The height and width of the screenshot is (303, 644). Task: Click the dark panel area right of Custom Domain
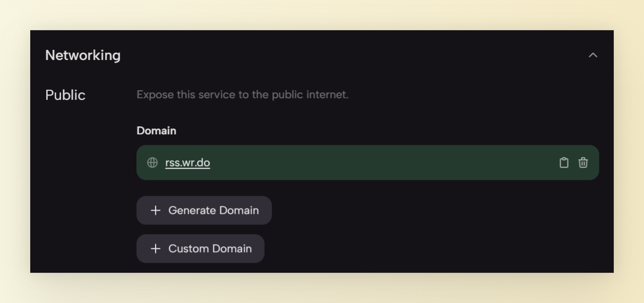pyautogui.click(x=425, y=249)
